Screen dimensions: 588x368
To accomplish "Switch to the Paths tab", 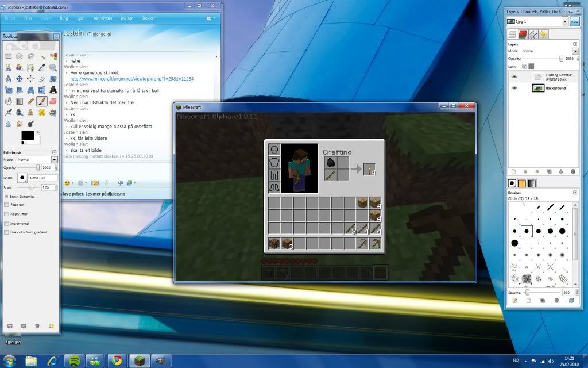I will coord(533,34).
